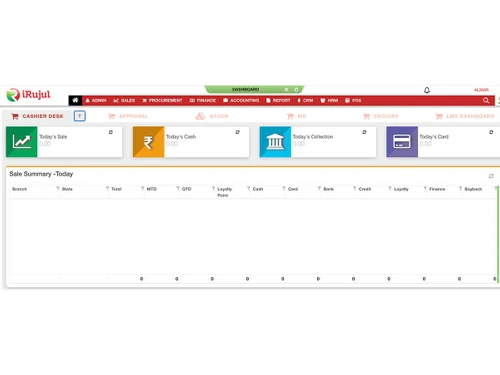Open the Report menu

[x=278, y=100]
